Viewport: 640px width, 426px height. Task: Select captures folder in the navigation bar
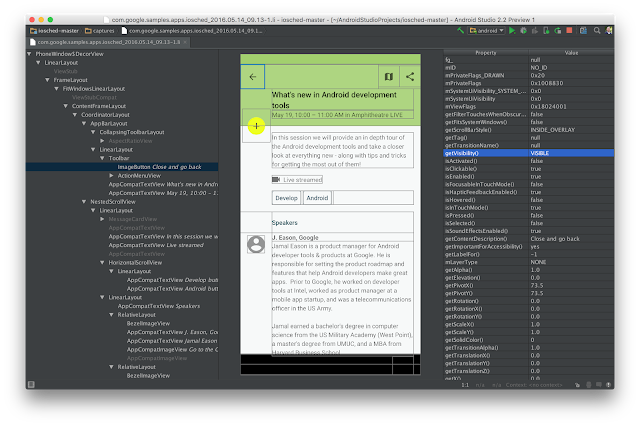(x=100, y=31)
